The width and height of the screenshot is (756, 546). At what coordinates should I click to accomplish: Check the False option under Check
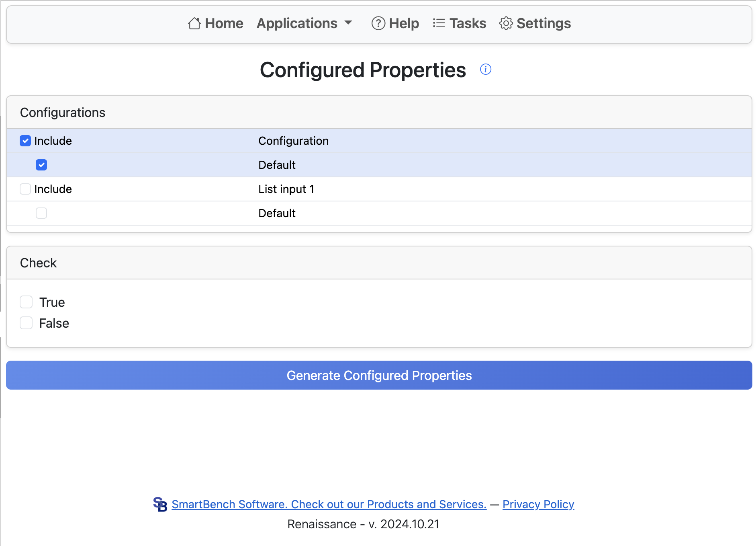pyautogui.click(x=26, y=323)
